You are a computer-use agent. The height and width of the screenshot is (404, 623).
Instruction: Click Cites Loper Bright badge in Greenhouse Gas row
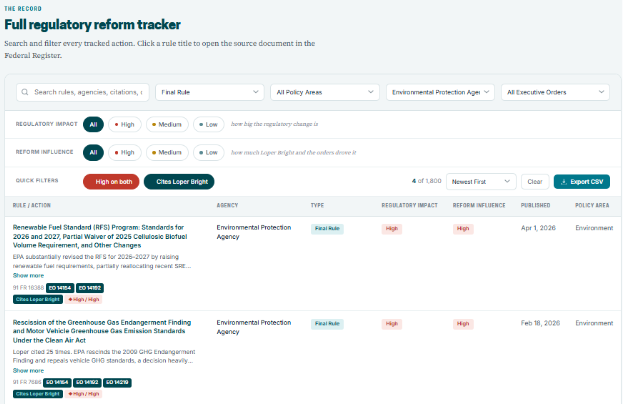point(38,394)
